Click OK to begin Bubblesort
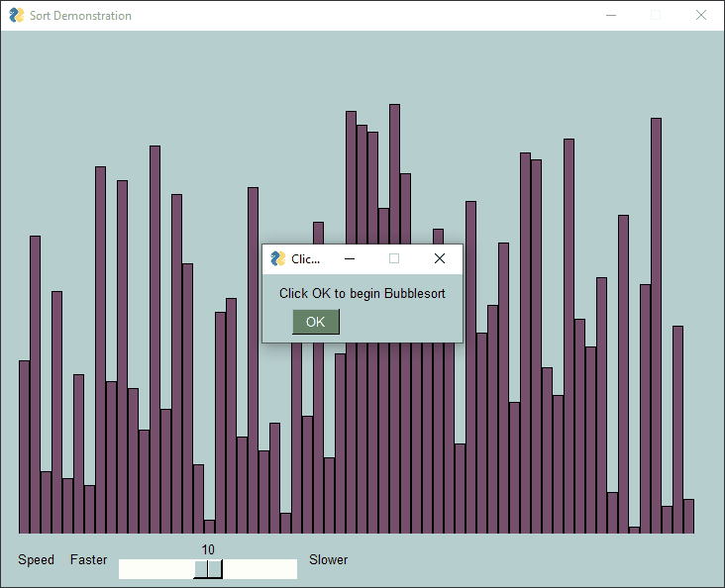The height and width of the screenshot is (588, 725). (315, 322)
